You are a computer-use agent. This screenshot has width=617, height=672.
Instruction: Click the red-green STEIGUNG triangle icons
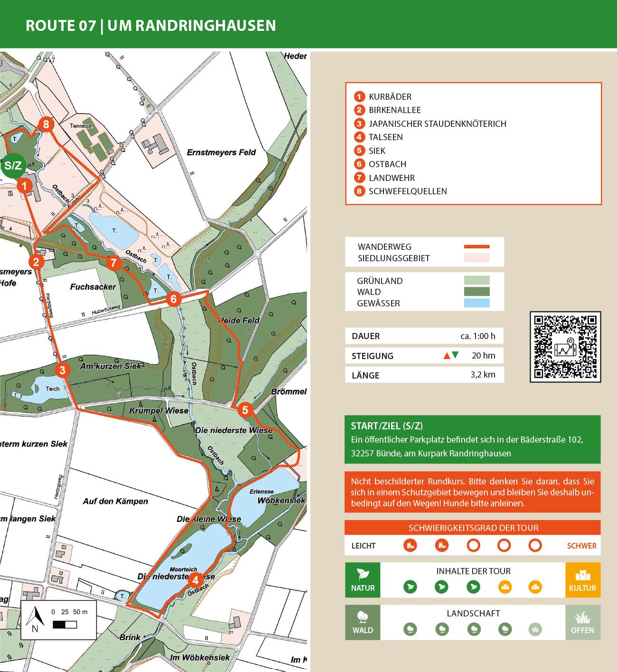point(450,355)
